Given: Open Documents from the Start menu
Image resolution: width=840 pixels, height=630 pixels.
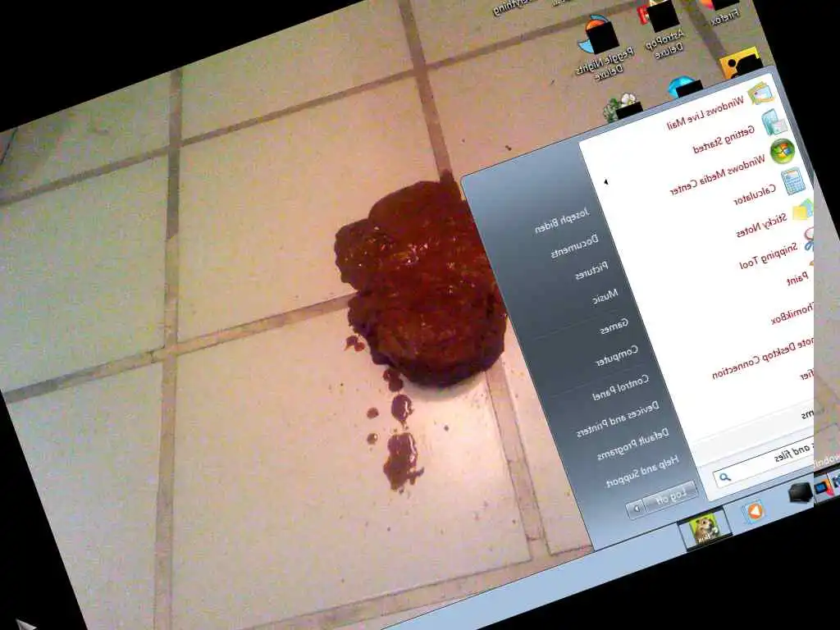Looking at the screenshot, I should pyautogui.click(x=575, y=246).
